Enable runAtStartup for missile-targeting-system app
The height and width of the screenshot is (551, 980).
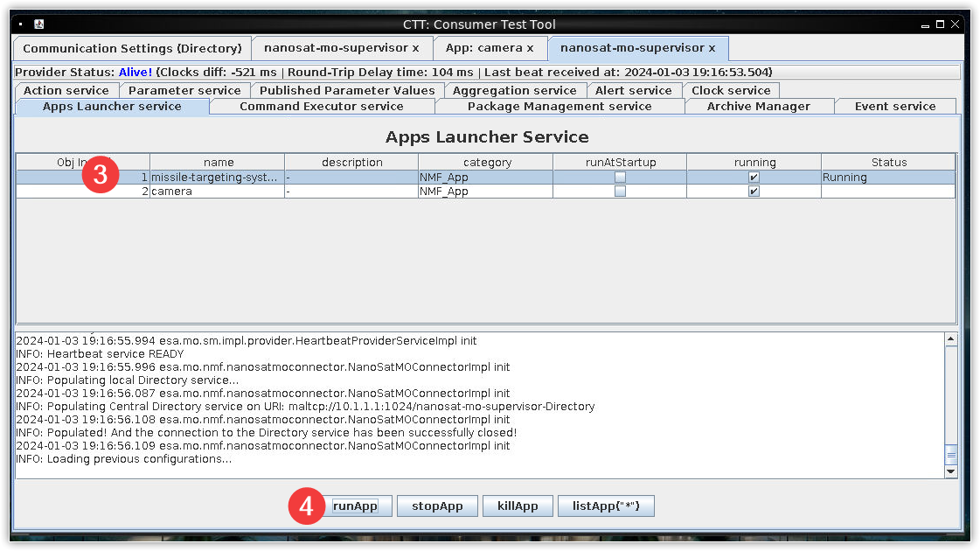(x=620, y=177)
